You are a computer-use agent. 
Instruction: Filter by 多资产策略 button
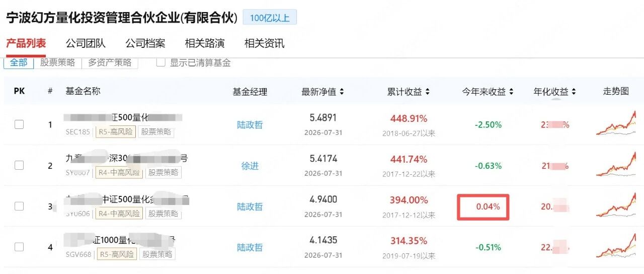110,62
